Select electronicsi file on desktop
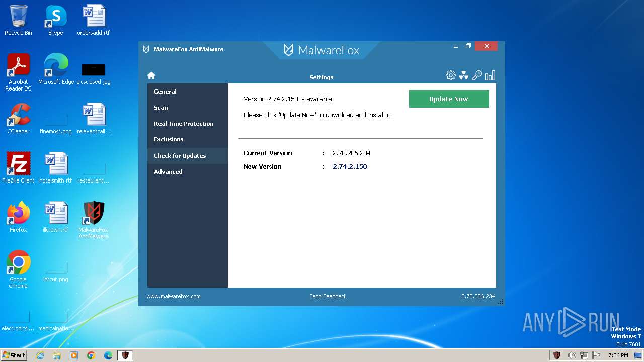The width and height of the screenshot is (644, 362). (x=18, y=320)
